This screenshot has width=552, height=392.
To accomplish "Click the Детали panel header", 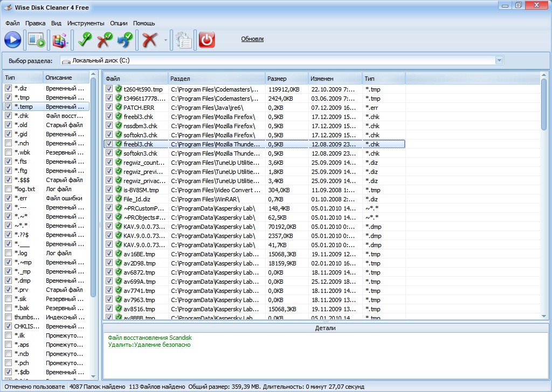I will coord(325,328).
